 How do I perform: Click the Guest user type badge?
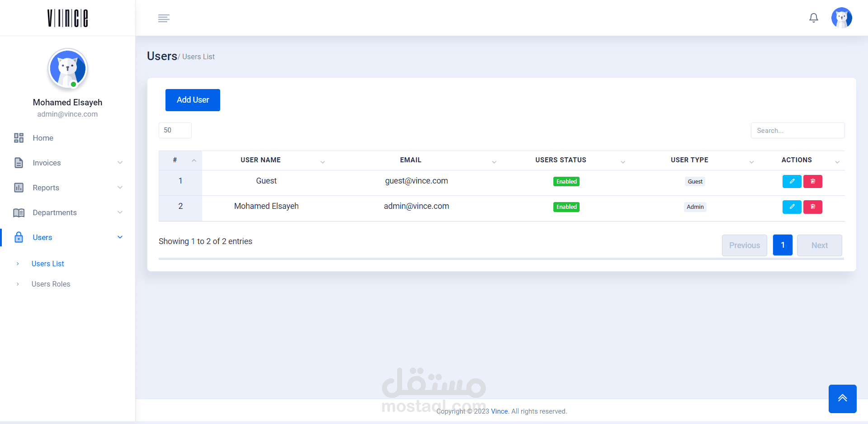pos(695,181)
